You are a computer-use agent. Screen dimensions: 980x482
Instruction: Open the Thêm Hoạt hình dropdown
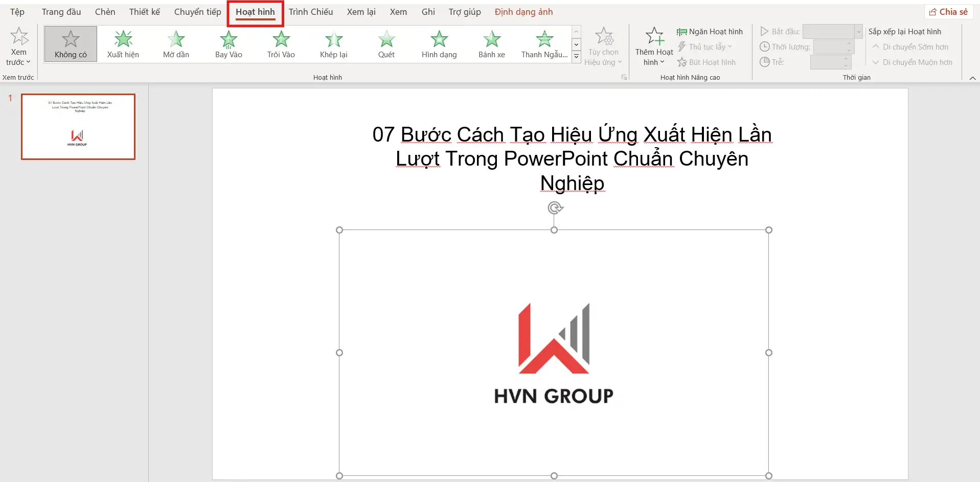pyautogui.click(x=654, y=46)
